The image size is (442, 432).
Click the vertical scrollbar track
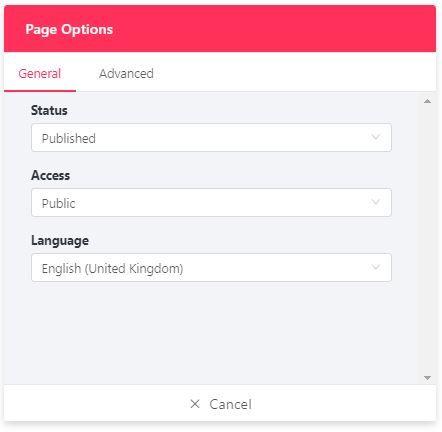[427, 239]
